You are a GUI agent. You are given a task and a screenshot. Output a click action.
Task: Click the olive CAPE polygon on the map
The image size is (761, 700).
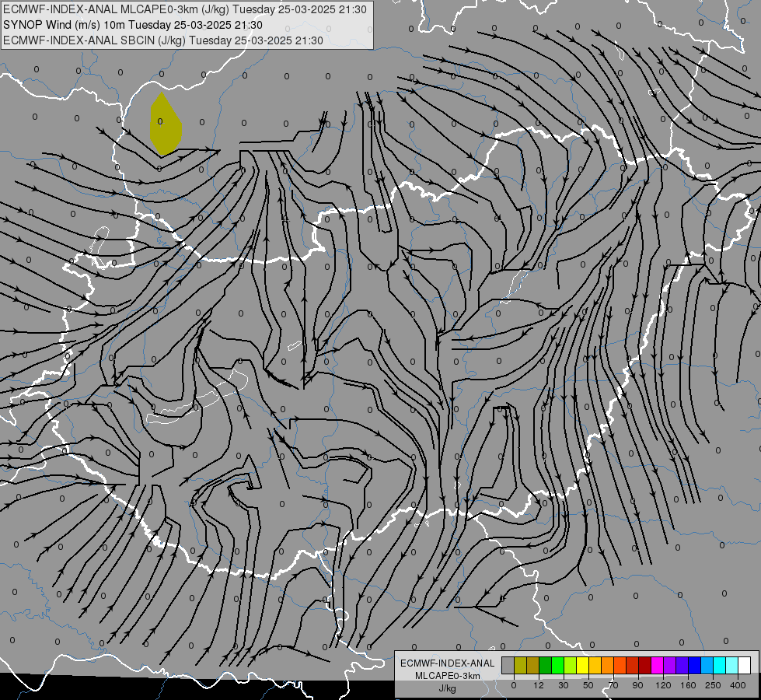(165, 125)
